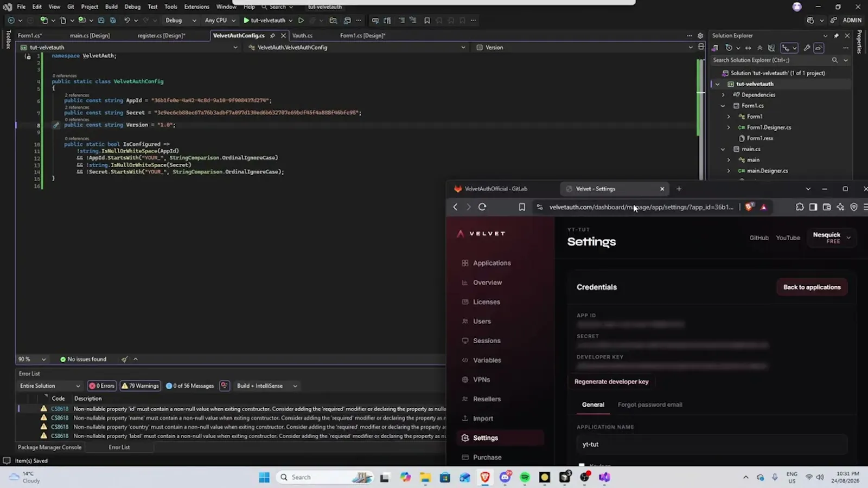868x488 pixels.
Task: Open the Package Manager Console tab
Action: [x=49, y=447]
